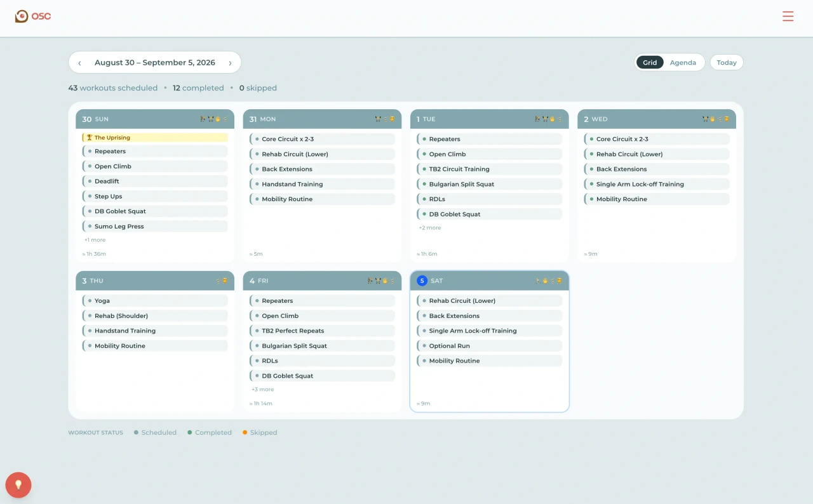Select the Saturday 5 day badge
The height and width of the screenshot is (504, 813).
pos(422,281)
